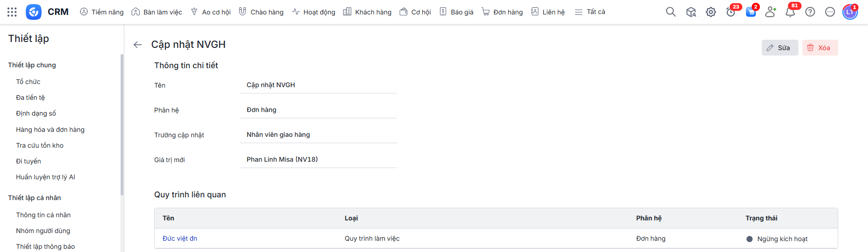The width and height of the screenshot is (868, 252).
Task: Open the apps grid launcher
Action: coord(12,12)
